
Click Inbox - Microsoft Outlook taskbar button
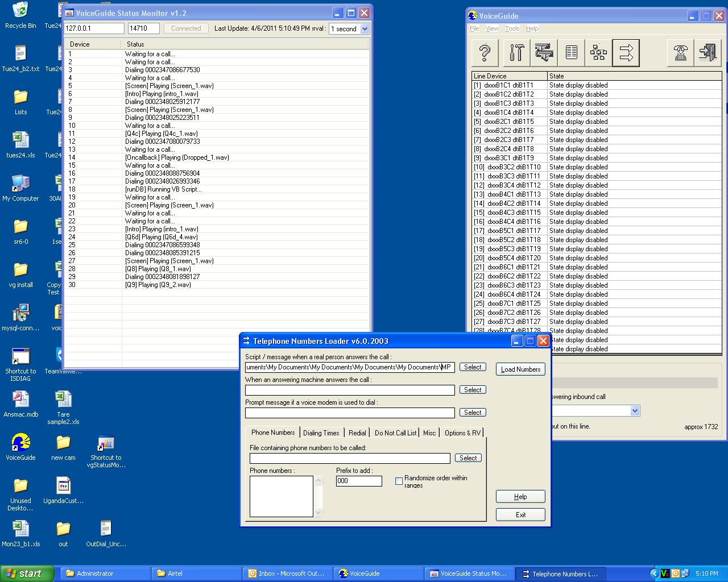point(287,573)
